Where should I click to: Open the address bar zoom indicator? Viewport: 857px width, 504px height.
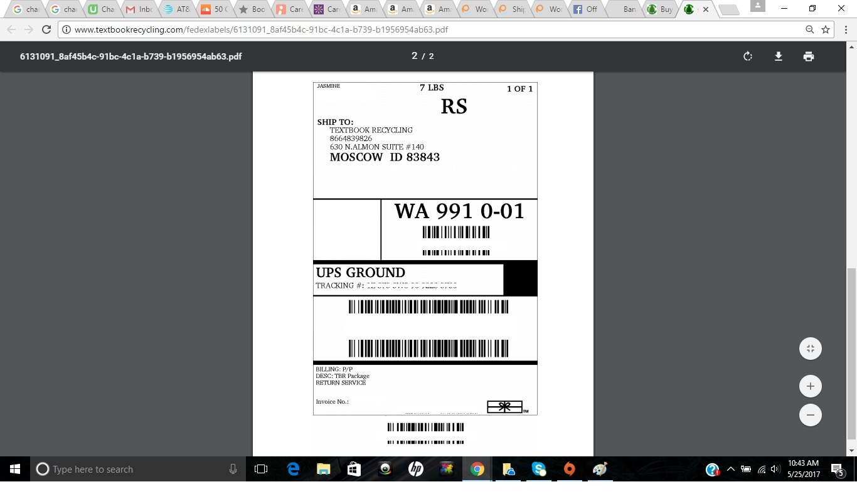pos(810,29)
